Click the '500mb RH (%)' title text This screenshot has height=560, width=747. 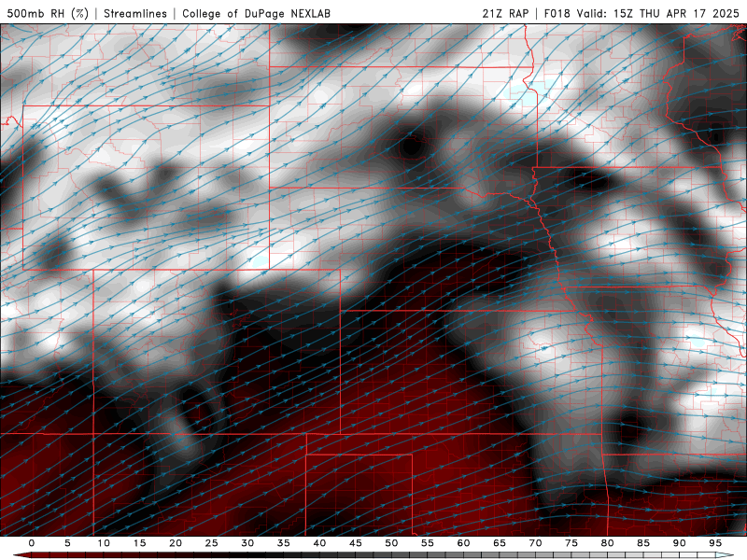(48, 13)
